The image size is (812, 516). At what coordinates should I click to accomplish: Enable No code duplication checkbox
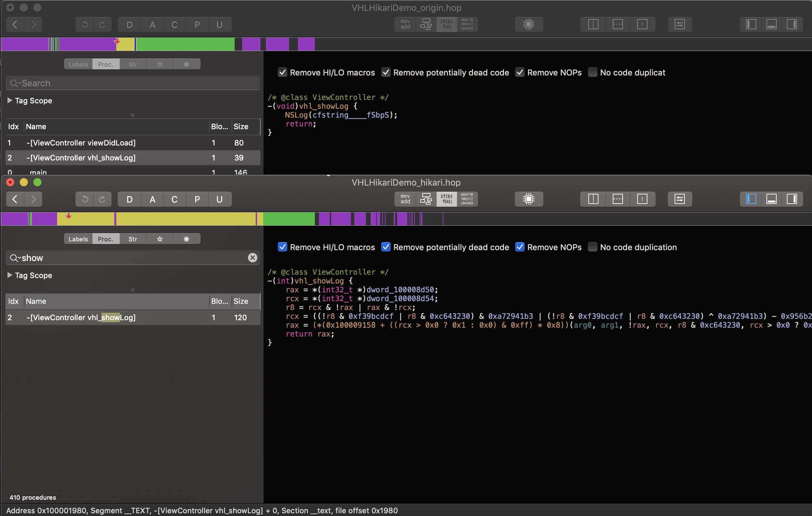coord(592,247)
